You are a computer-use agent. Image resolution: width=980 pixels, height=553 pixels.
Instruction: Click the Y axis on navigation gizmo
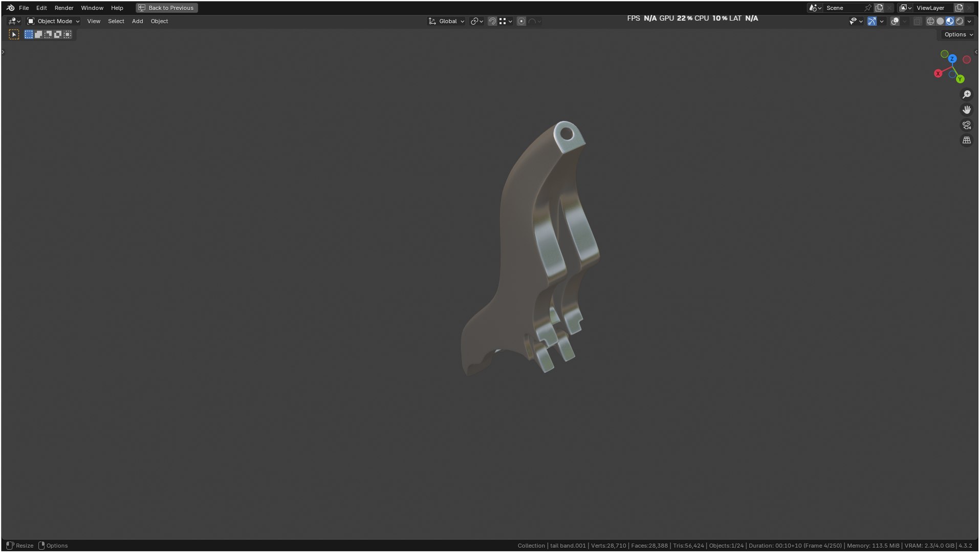click(x=960, y=79)
